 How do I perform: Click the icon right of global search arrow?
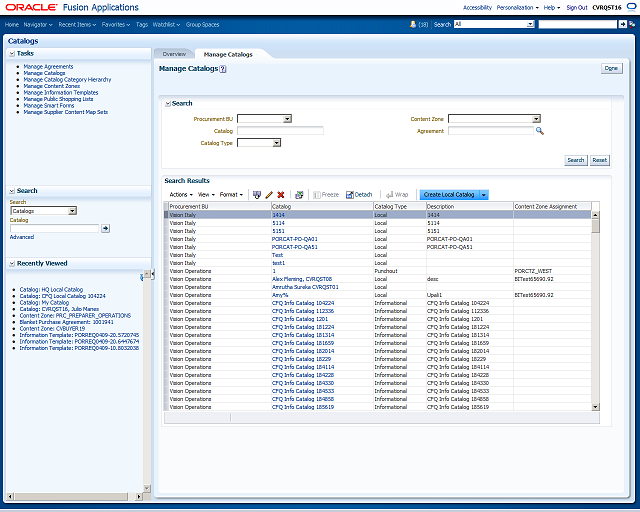click(x=632, y=24)
